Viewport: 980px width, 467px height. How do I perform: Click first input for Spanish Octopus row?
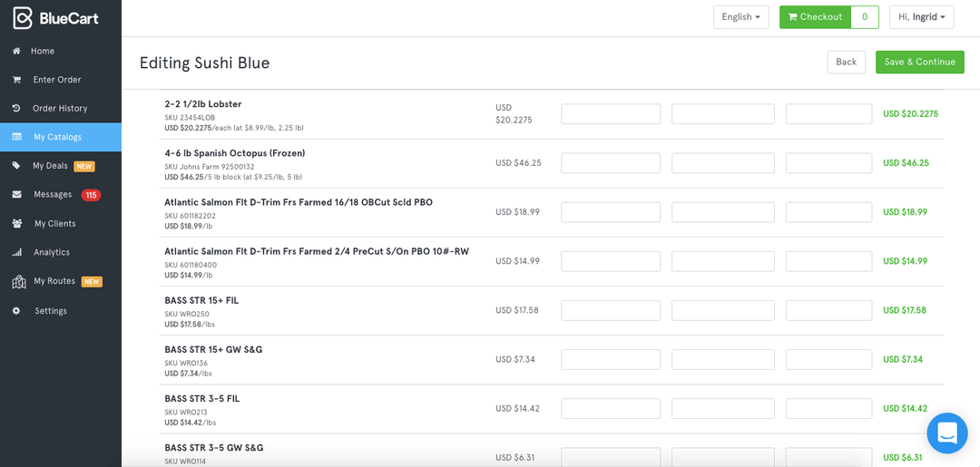point(611,163)
